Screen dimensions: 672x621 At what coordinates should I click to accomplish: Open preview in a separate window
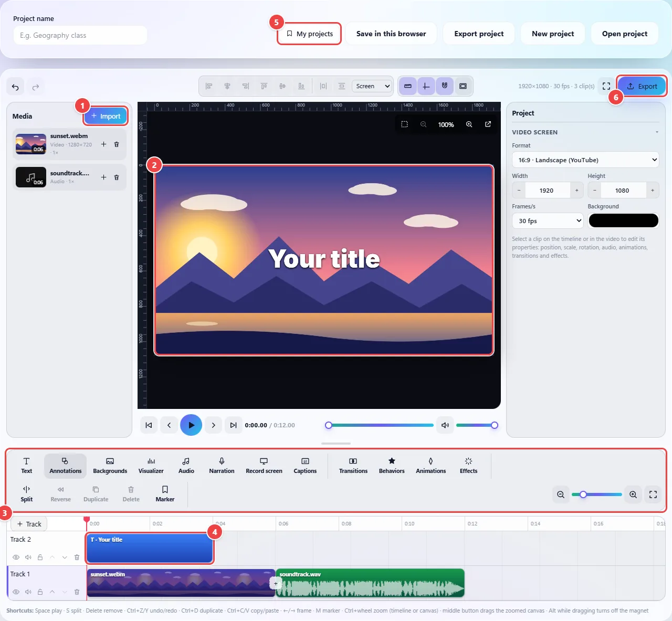[x=488, y=124]
